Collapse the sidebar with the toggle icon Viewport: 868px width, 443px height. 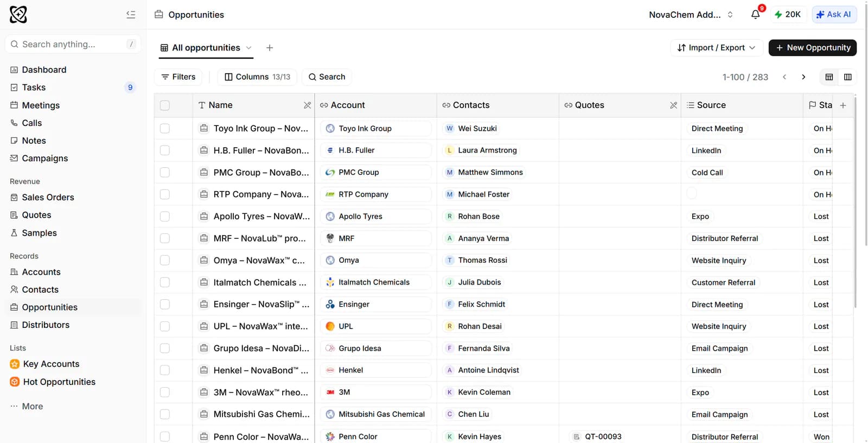131,15
